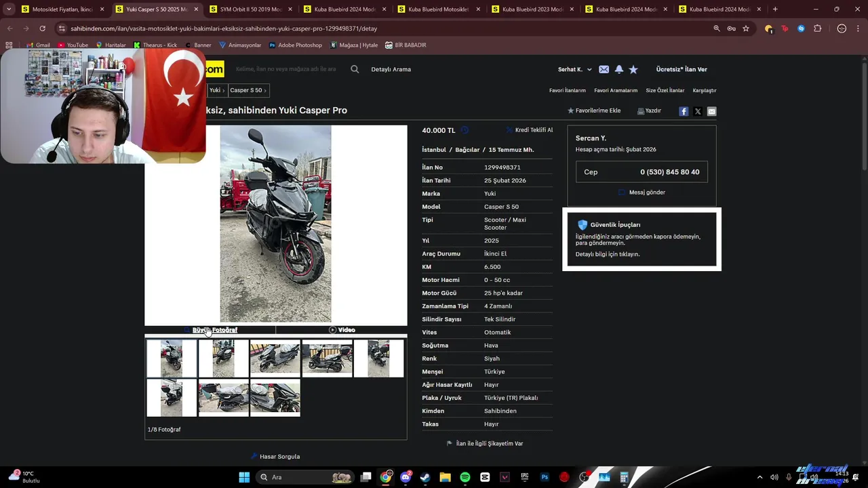Focus the site search input field
The width and height of the screenshot is (868, 488).
click(285, 69)
